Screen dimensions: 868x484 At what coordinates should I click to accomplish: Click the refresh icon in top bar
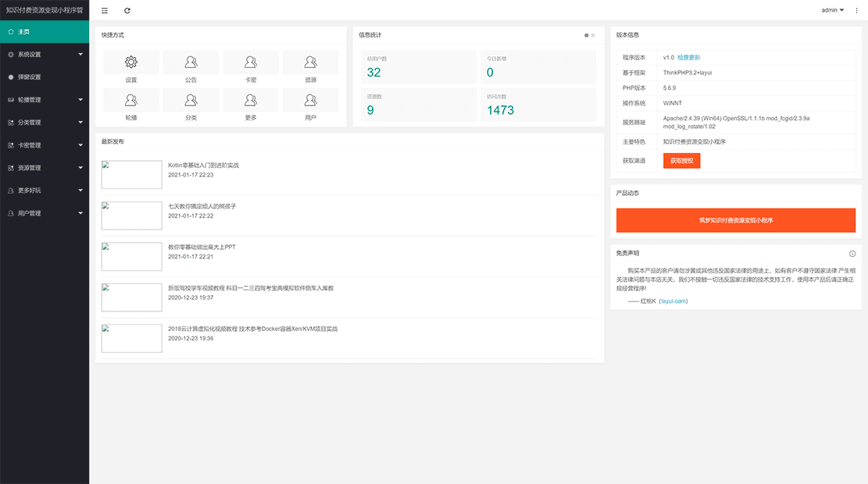(127, 10)
